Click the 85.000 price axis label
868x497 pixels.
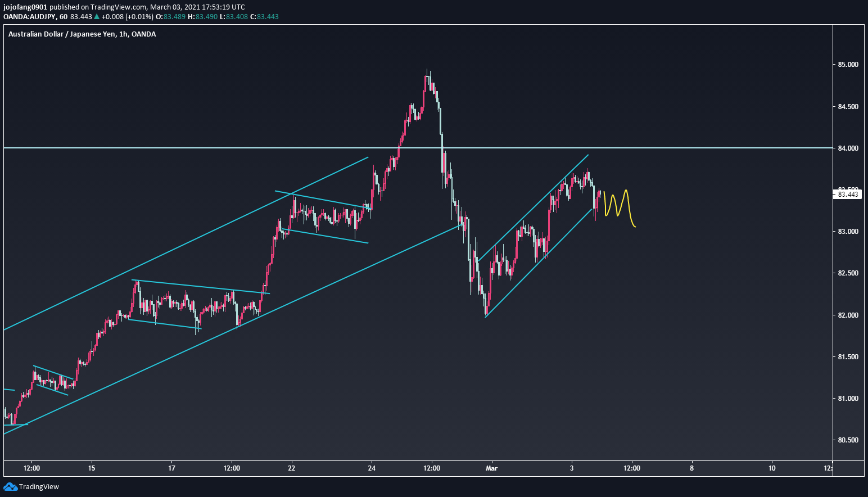click(x=848, y=65)
